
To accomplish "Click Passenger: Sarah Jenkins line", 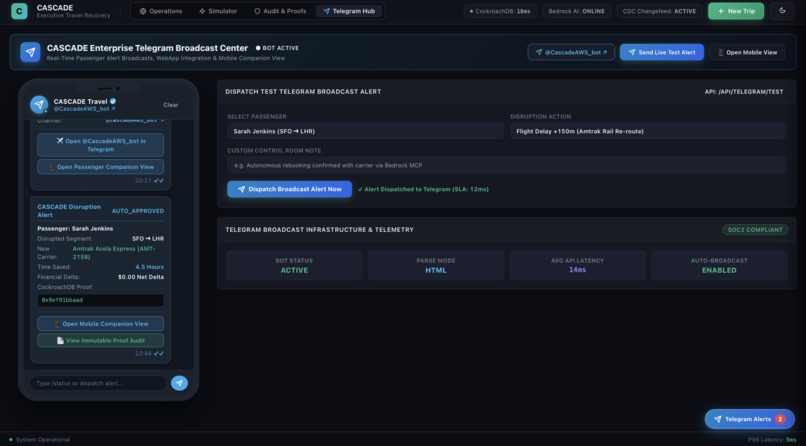I will (x=75, y=228).
